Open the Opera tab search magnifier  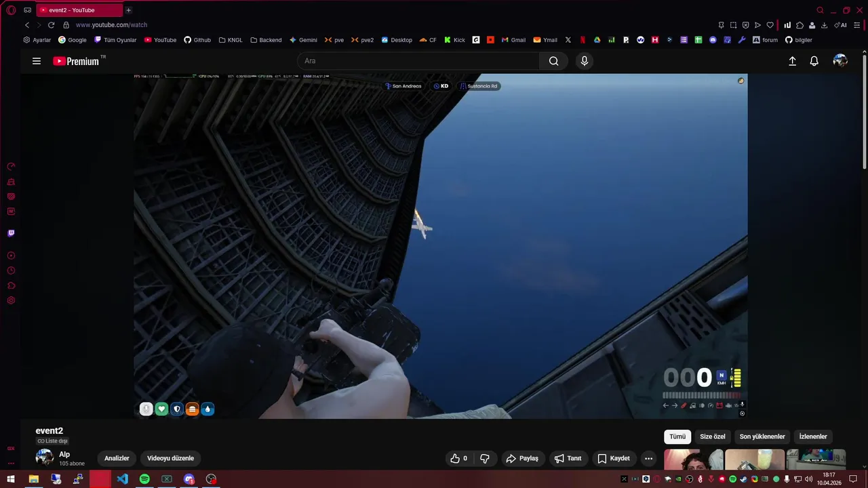click(x=820, y=10)
